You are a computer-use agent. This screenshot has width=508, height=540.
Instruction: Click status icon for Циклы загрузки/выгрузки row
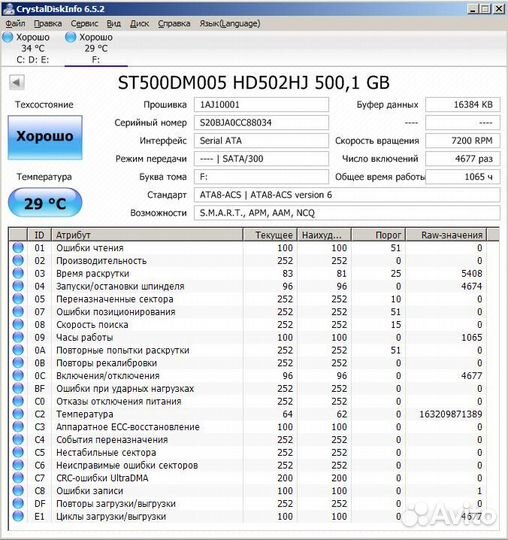(18, 516)
